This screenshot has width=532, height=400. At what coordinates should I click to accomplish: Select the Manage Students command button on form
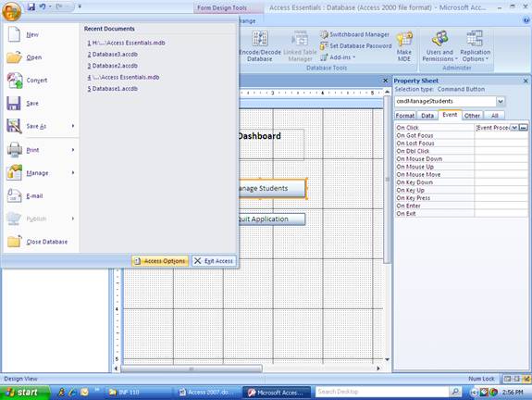(x=272, y=188)
